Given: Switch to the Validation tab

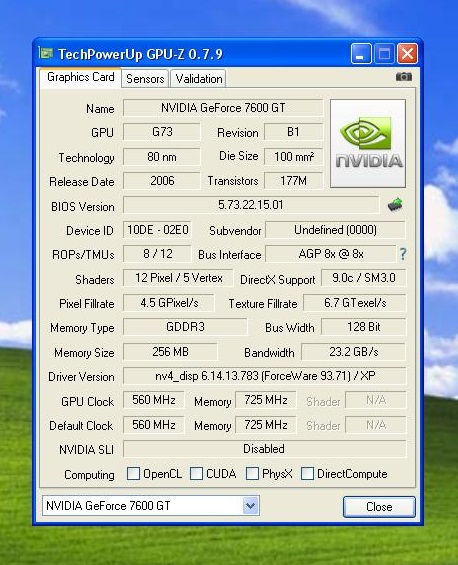Looking at the screenshot, I should pyautogui.click(x=199, y=79).
